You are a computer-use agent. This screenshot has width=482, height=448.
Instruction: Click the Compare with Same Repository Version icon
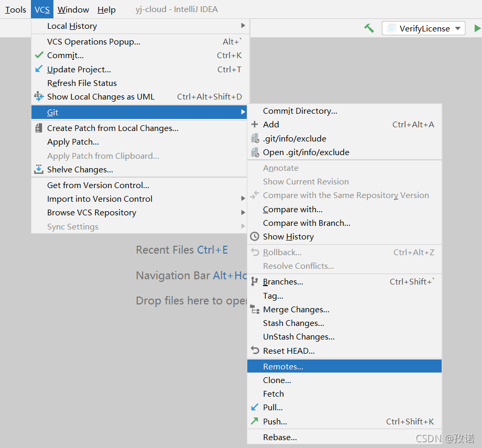255,195
